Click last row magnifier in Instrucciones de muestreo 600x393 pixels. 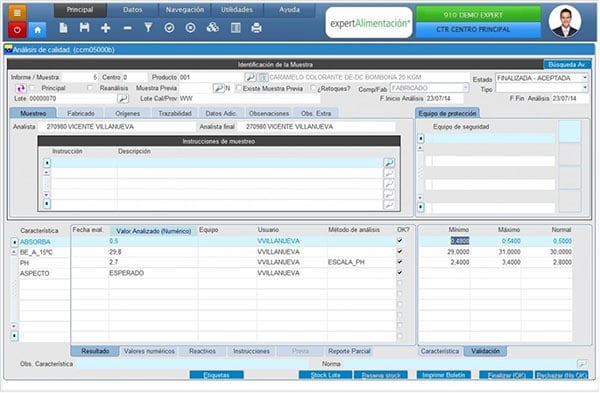pyautogui.click(x=389, y=205)
